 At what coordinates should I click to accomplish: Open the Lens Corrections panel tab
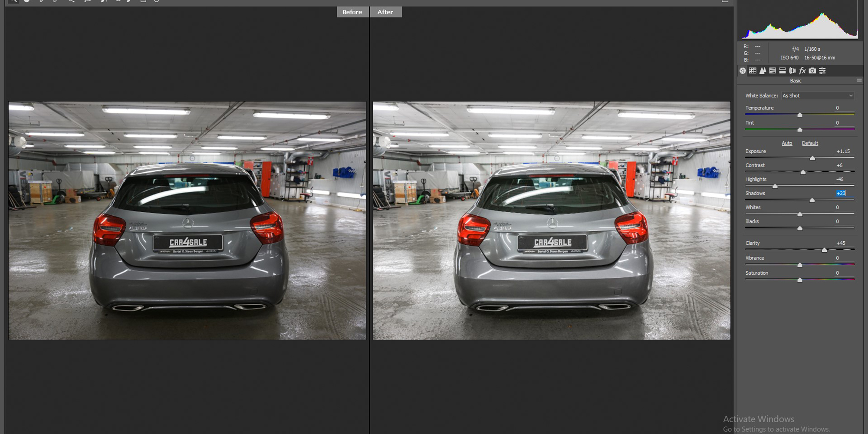pyautogui.click(x=792, y=71)
